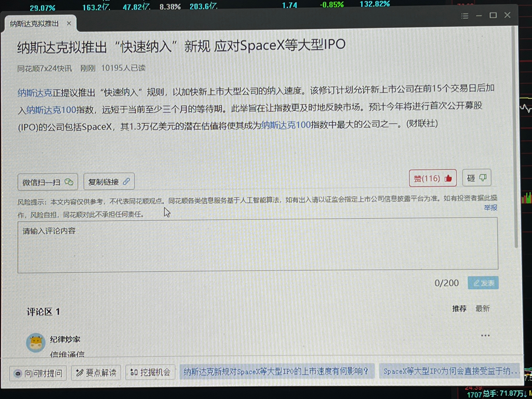Click 总手: 71.87万 in background window
This screenshot has height=399, width=532.
(503, 394)
